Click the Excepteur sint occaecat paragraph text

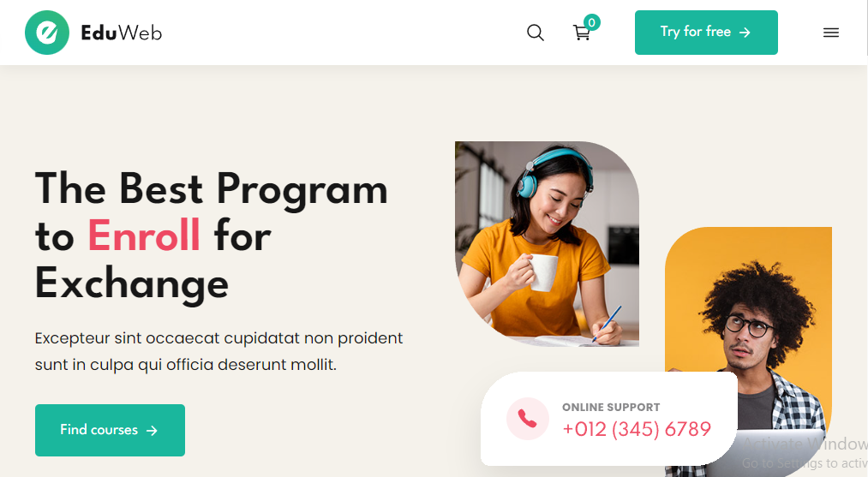pyautogui.click(x=218, y=351)
